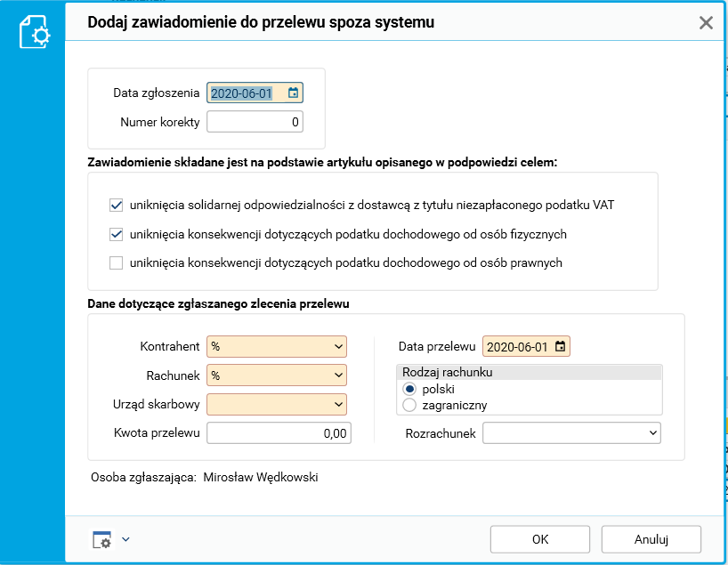The width and height of the screenshot is (728, 565).
Task: Enable the osób prawnych income tax checkbox
Action: tap(116, 263)
